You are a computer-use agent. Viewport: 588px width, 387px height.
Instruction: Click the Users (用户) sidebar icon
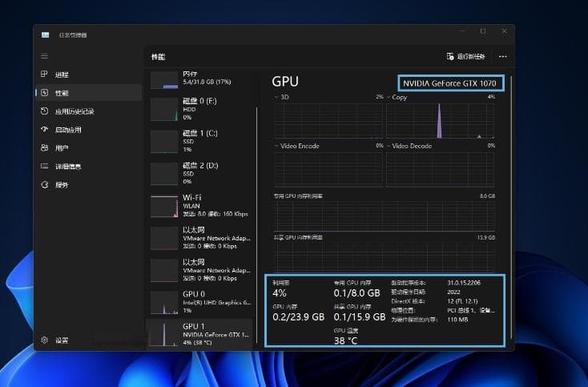click(x=44, y=147)
